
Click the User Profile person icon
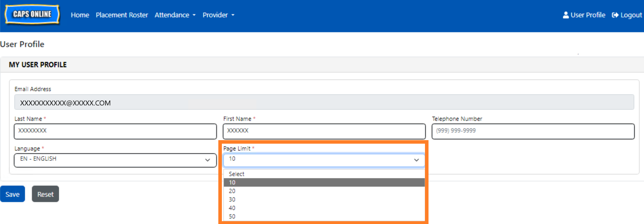[566, 15]
